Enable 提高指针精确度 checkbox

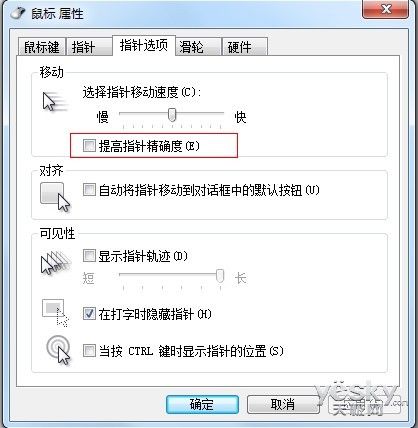[89, 146]
